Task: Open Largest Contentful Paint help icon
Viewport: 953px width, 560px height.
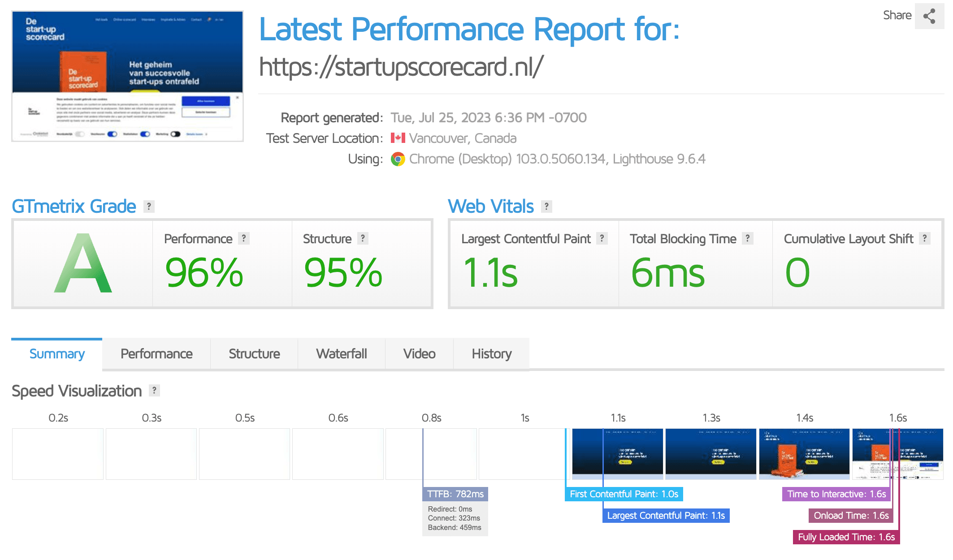Action: (602, 238)
